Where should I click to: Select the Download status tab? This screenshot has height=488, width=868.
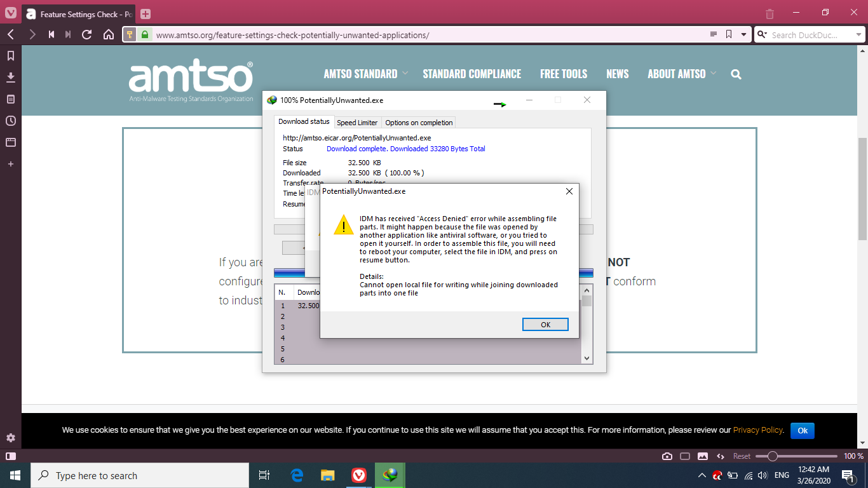click(304, 121)
